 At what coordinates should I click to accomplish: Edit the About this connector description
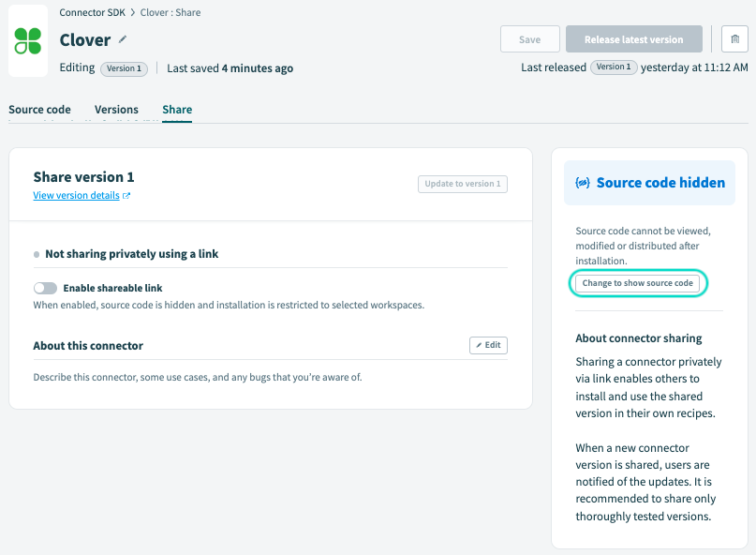[x=488, y=344]
